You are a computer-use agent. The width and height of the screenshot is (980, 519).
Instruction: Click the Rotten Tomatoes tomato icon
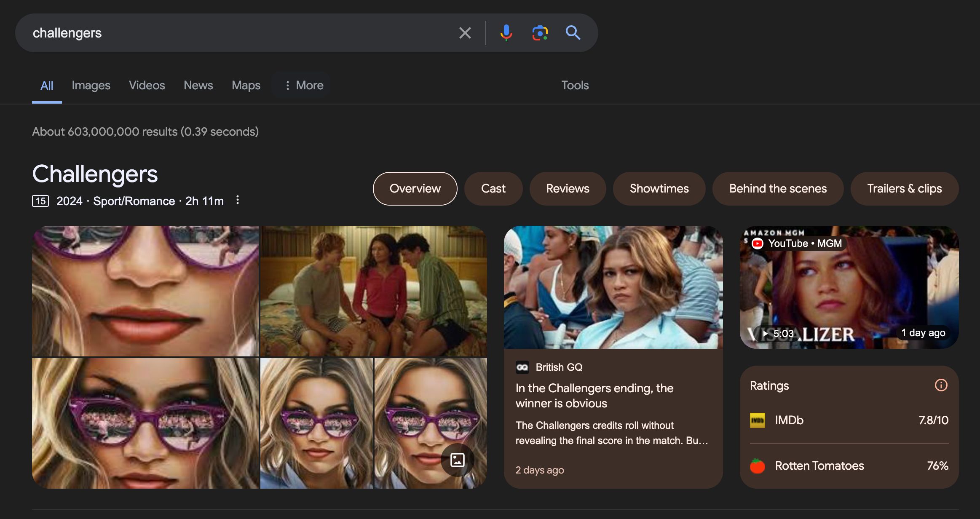pos(758,465)
